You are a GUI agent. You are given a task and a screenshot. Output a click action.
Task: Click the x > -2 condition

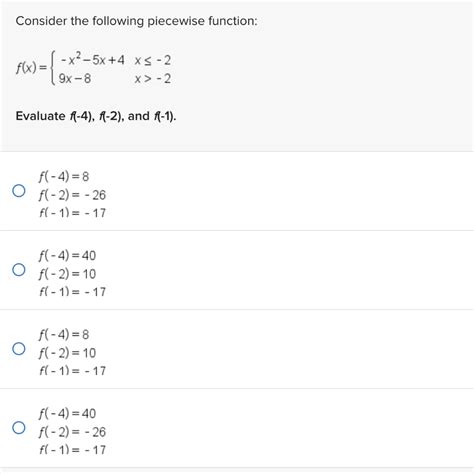pos(153,79)
